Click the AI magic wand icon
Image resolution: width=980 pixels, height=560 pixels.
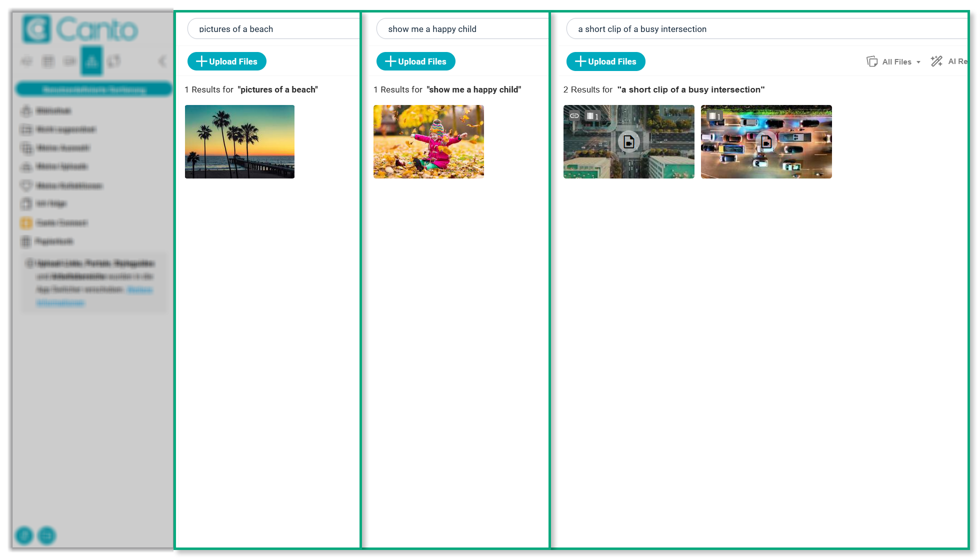[x=936, y=61]
